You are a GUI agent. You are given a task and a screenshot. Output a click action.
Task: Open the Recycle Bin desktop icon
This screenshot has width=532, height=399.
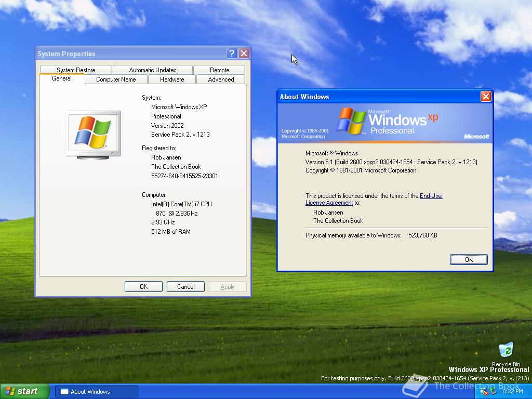click(x=506, y=354)
